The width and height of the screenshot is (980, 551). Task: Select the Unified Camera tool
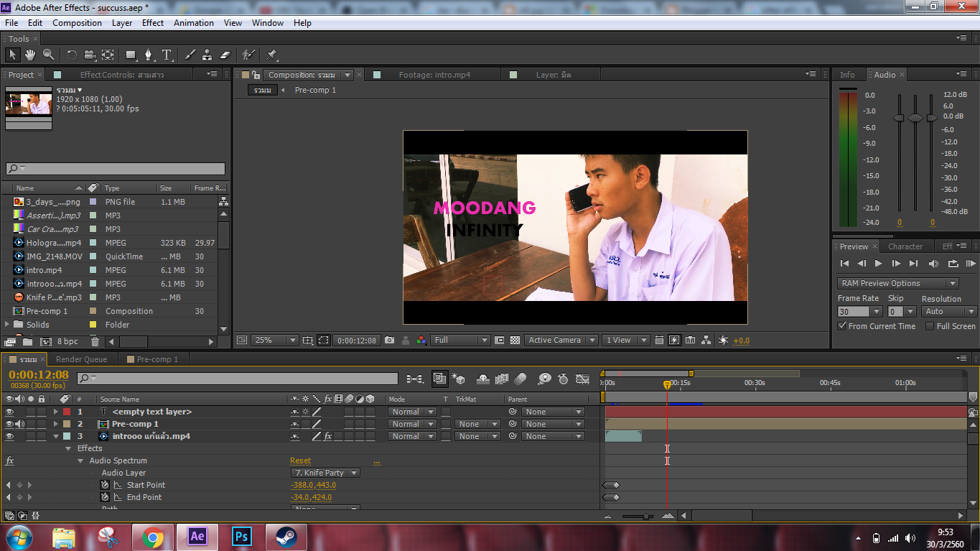(89, 55)
